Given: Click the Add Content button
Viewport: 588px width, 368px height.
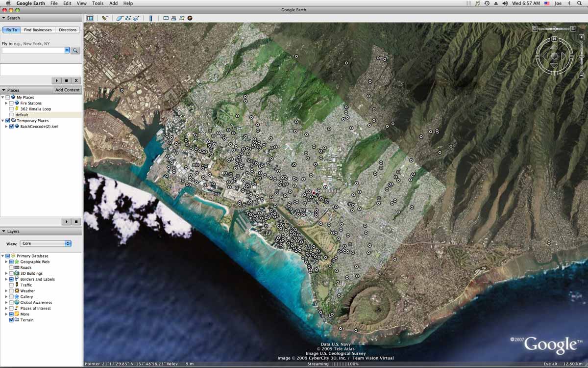Looking at the screenshot, I should (67, 90).
